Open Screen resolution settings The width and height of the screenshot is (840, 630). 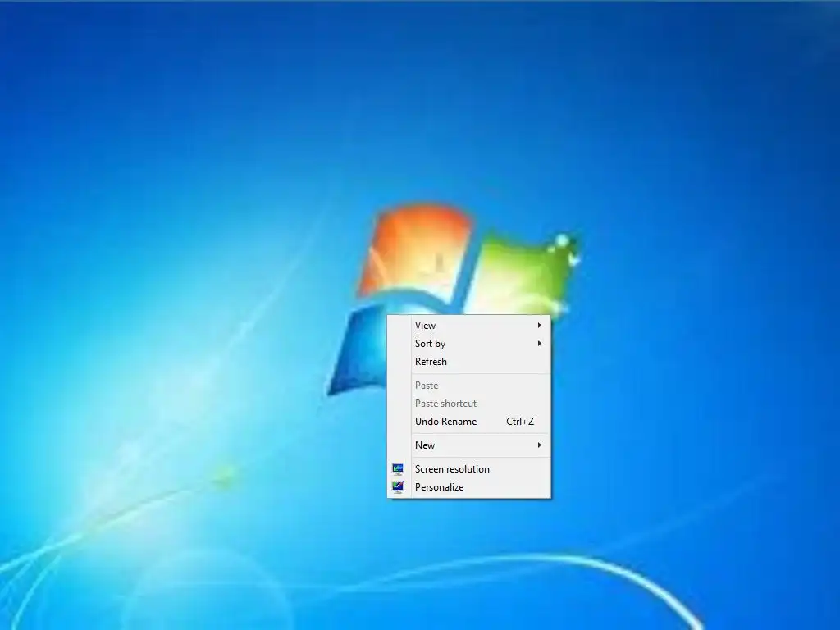468,468
